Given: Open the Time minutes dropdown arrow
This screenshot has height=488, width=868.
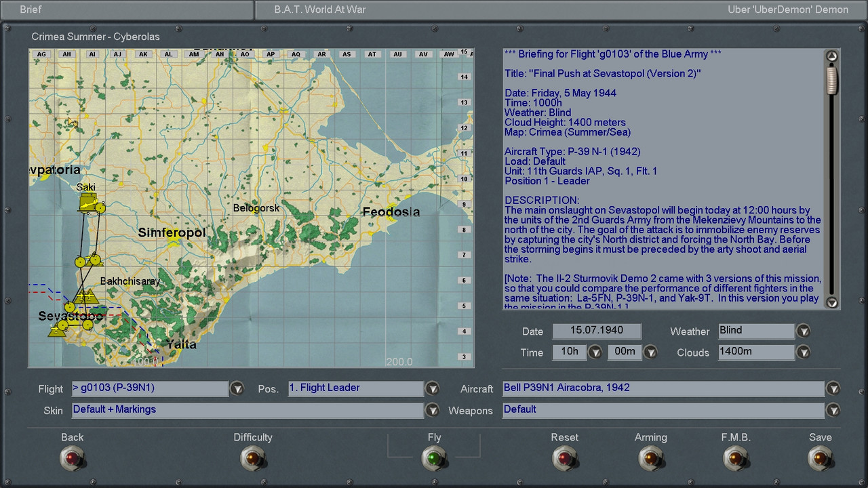Looking at the screenshot, I should pyautogui.click(x=650, y=352).
